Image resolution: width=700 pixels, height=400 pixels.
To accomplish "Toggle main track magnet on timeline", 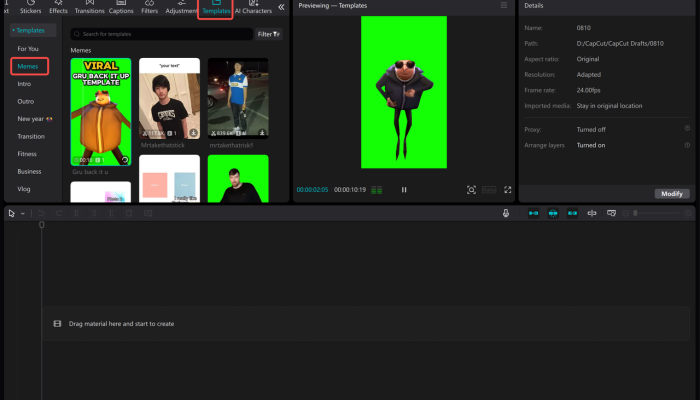I will pyautogui.click(x=533, y=213).
